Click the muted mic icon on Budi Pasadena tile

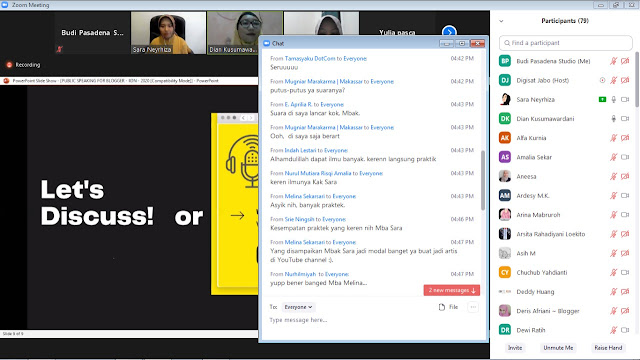coord(60,49)
